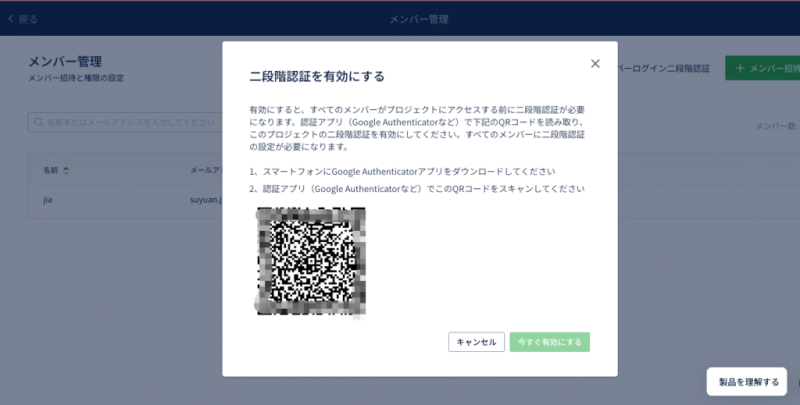Click the magnifier icon in search box
This screenshot has height=405, width=800.
click(x=38, y=122)
